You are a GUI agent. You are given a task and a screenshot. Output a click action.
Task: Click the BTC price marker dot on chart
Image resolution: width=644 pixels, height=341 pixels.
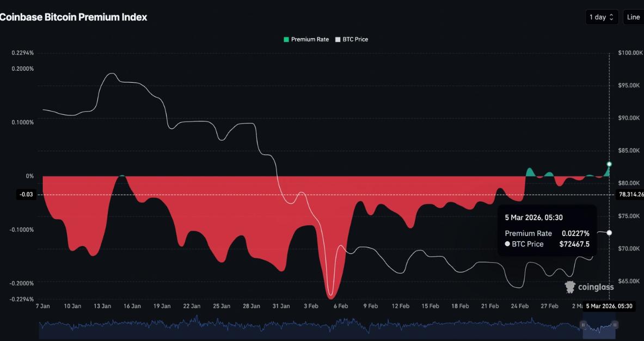[609, 233]
